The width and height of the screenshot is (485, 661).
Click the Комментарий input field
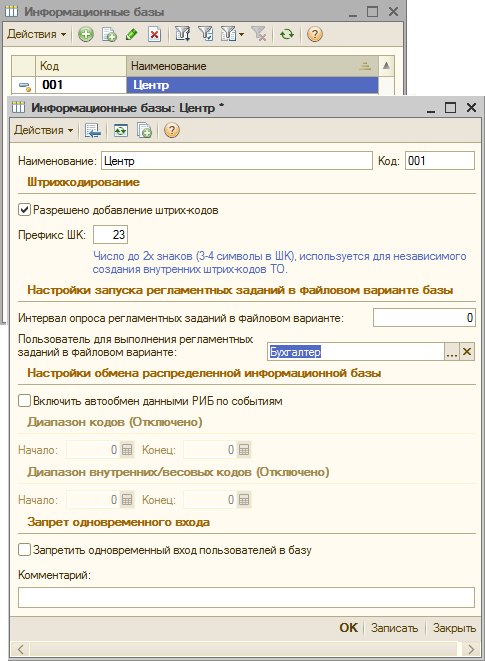246,597
